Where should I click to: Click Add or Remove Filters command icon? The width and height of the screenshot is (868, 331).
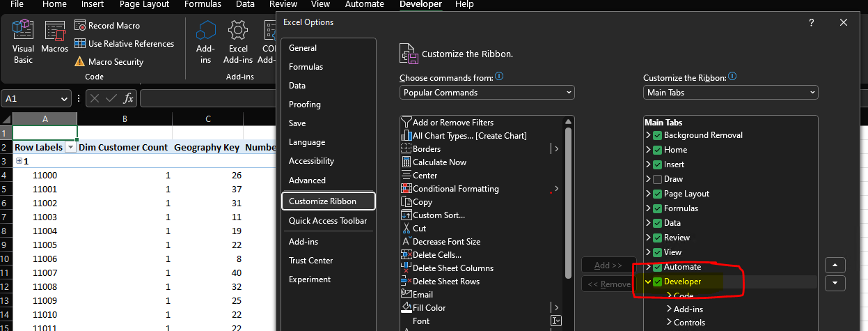407,122
